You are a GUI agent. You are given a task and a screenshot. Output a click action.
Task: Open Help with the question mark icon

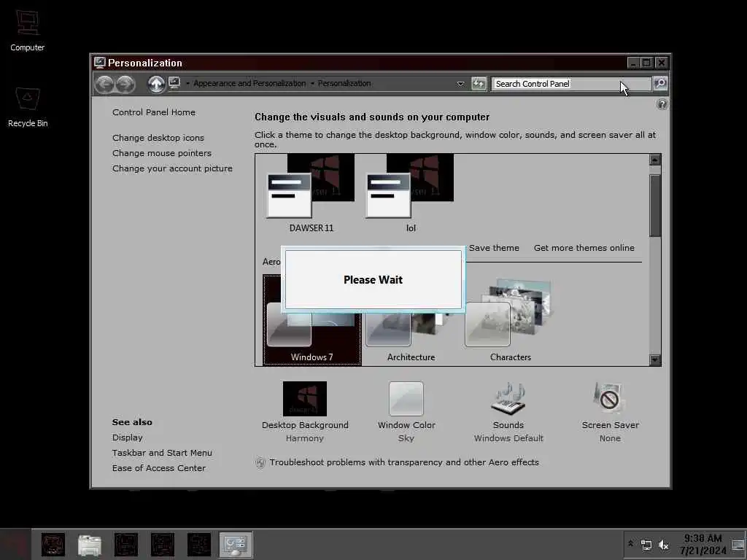pyautogui.click(x=662, y=104)
